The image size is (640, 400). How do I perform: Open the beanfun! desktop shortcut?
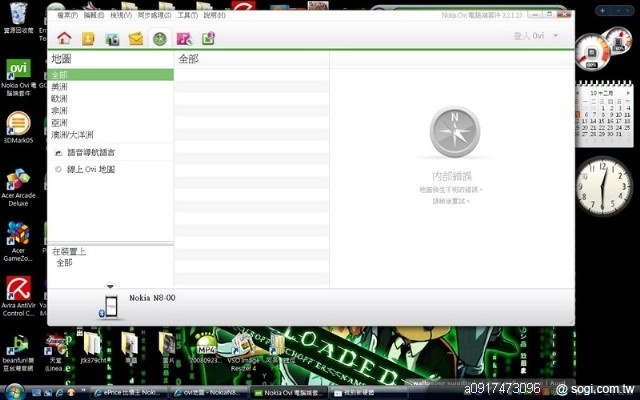(18, 353)
